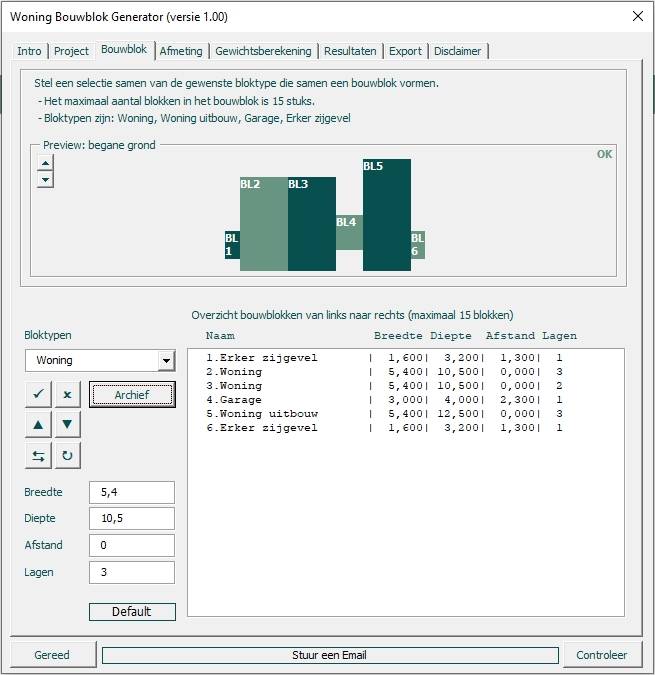
Task: Select BL1 block in preview
Action: (x=232, y=245)
